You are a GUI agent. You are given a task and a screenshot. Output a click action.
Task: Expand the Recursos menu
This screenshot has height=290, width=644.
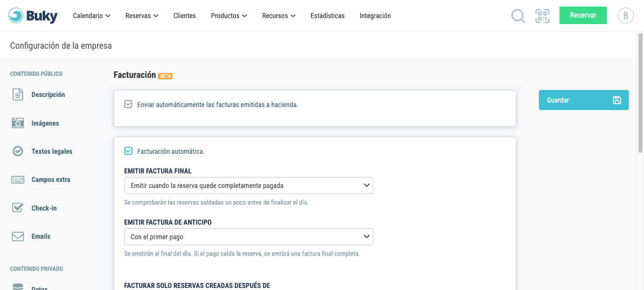click(279, 16)
